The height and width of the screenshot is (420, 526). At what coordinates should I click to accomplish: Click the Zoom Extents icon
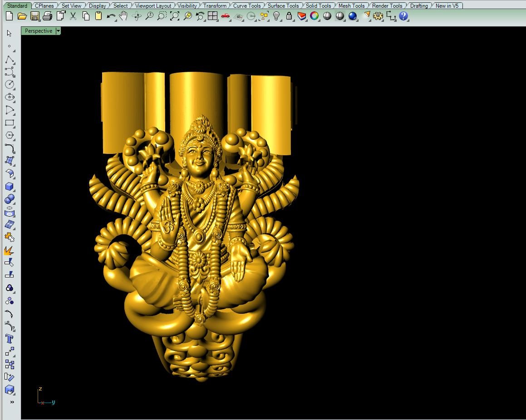(174, 16)
